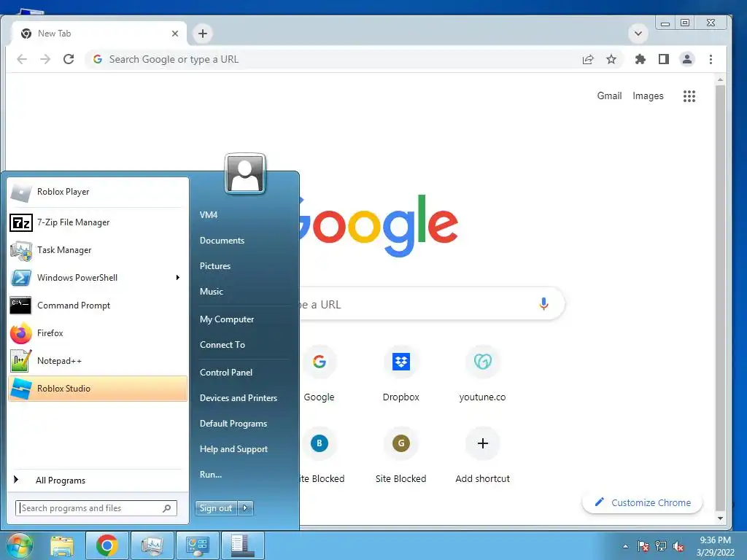Open Roblox Player from Start menu
This screenshot has width=747, height=560.
(98, 192)
